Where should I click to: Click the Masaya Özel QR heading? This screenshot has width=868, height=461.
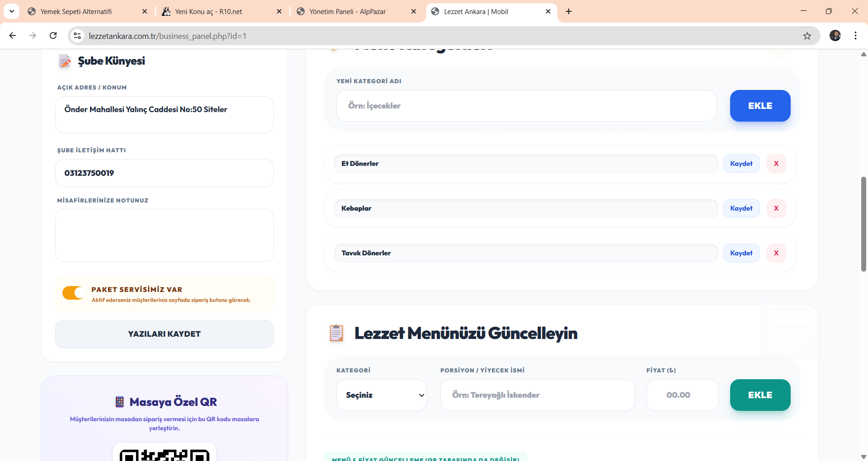click(173, 402)
